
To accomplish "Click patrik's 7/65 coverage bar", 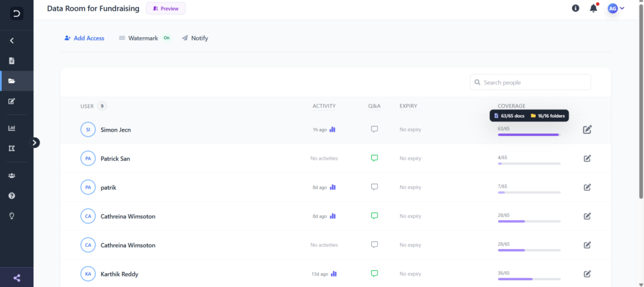I will (529, 193).
